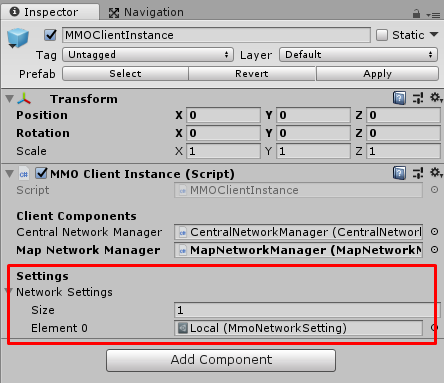Collapse the MMO Client Instance script foldout
This screenshot has width=444, height=383.
[x=9, y=174]
